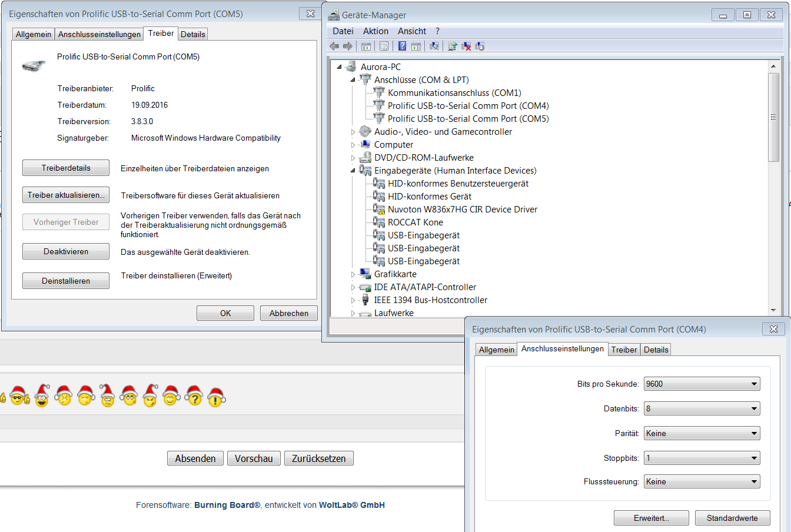791x532 pixels.
Task: Expand the Grafikkarte tree node
Action: (x=353, y=274)
